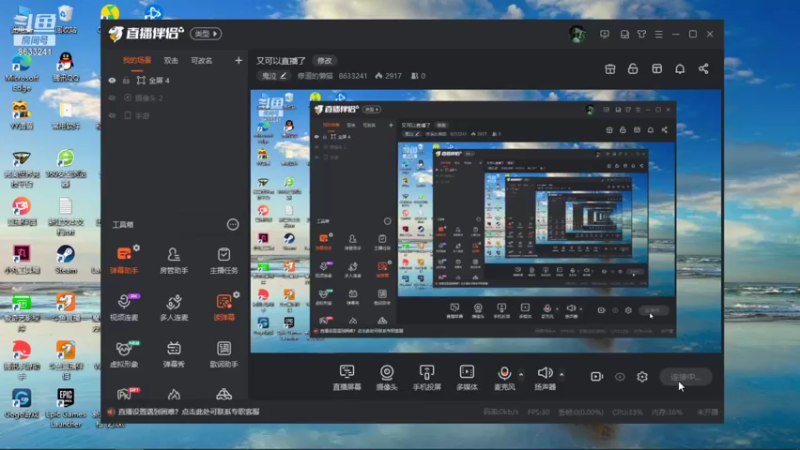
Task: Open settings gear on 读弹幕 tool
Action: (236, 295)
